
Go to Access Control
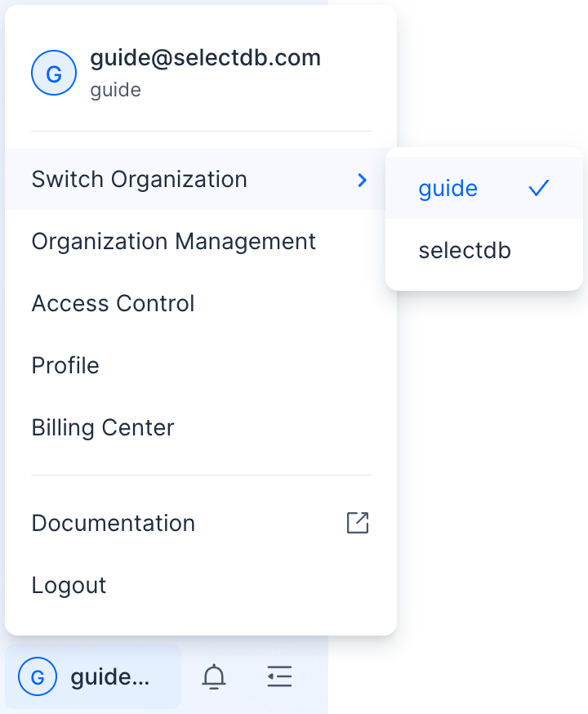113,304
